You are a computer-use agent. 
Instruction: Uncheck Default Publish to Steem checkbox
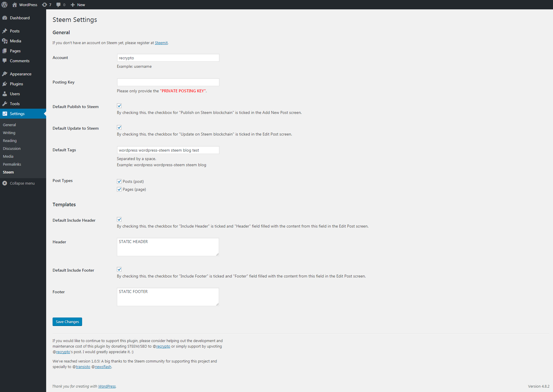click(119, 106)
